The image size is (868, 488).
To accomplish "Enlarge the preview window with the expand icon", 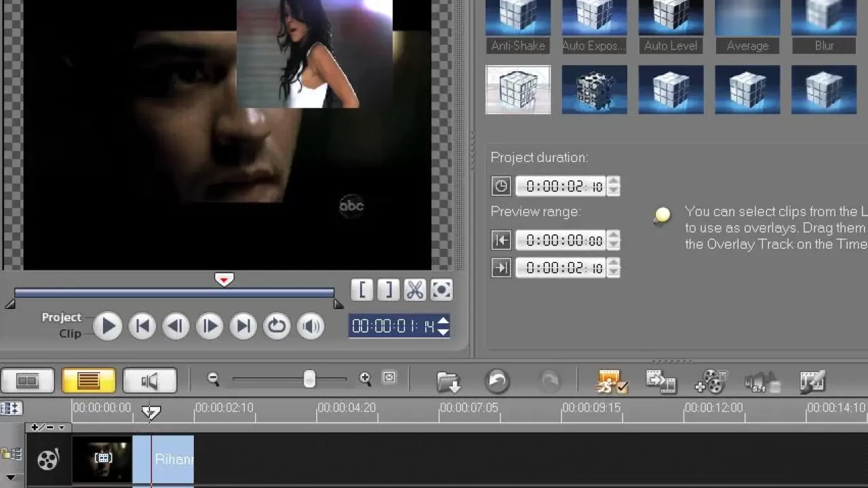I will (x=441, y=290).
